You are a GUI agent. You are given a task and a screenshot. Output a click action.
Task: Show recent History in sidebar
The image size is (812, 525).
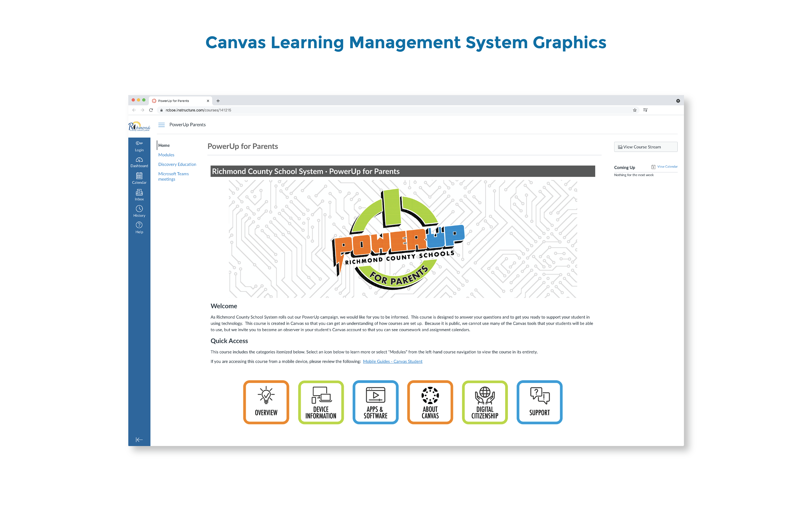[x=139, y=211]
